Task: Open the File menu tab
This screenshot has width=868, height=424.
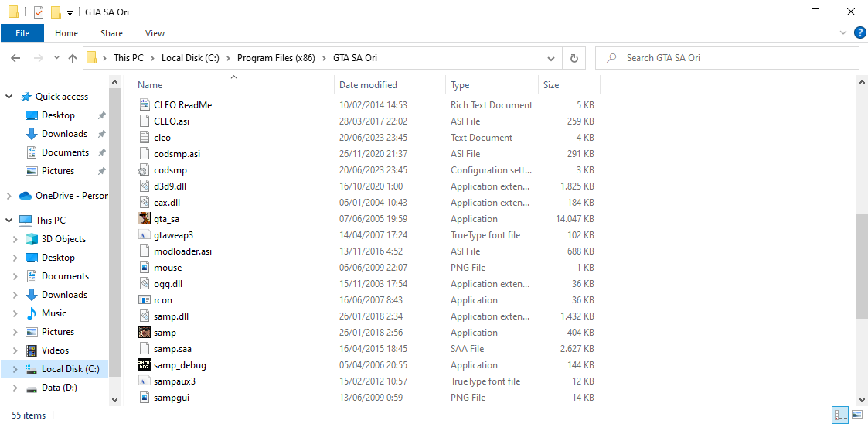Action: (x=22, y=33)
